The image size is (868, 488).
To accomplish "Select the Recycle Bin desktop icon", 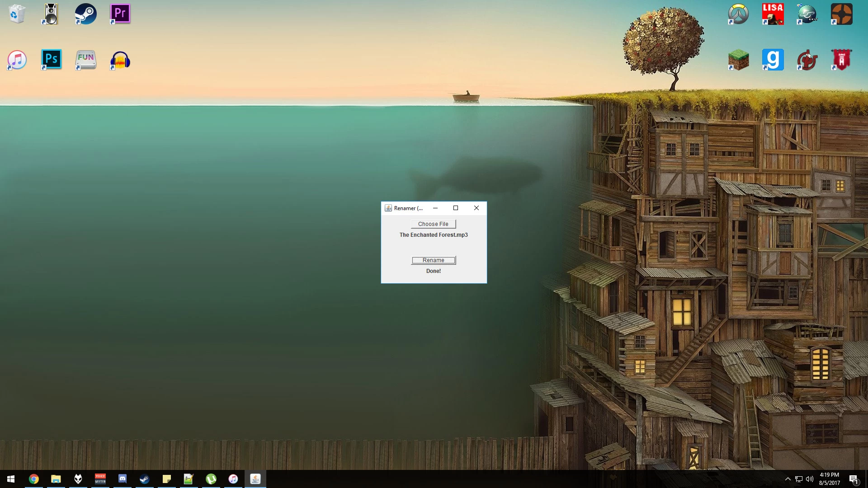I will (x=17, y=14).
